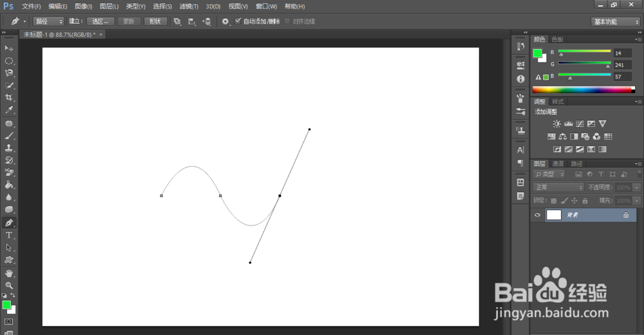
Task: Add a Color Balance adjustment
Action: (x=563, y=137)
